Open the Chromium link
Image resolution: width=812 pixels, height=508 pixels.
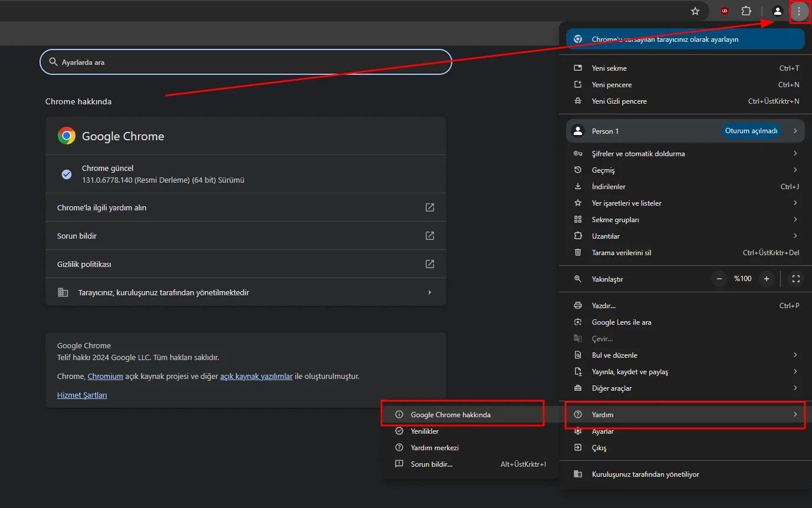point(106,376)
